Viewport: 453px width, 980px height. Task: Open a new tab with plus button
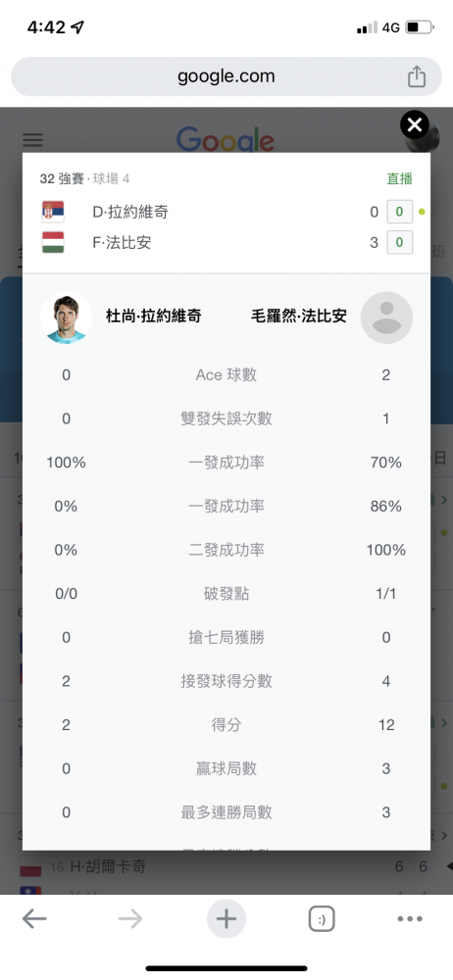[226, 919]
